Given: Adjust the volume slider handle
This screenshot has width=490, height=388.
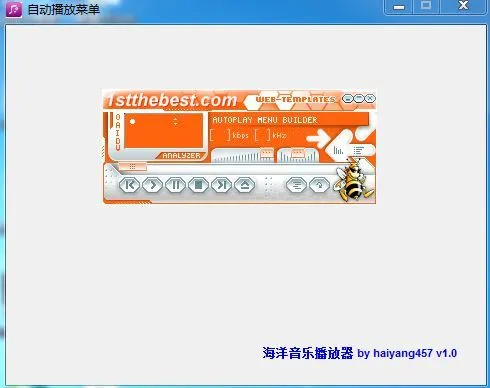Looking at the screenshot, I should coord(266,153).
